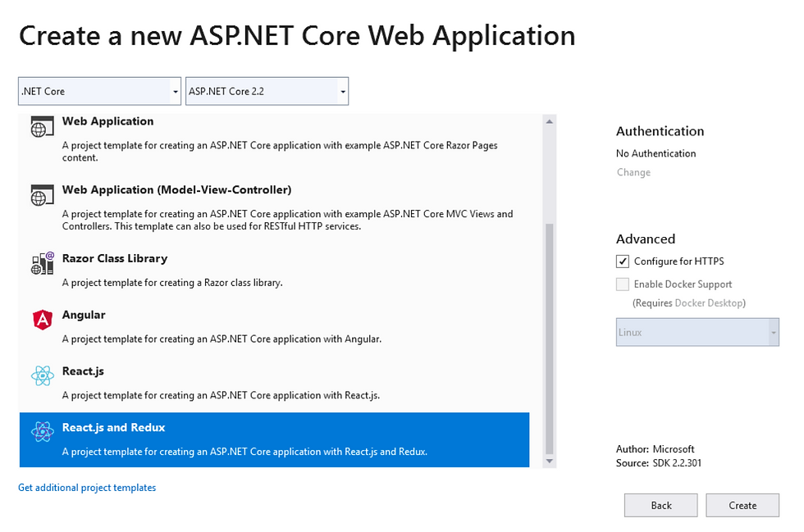This screenshot has width=804, height=532.
Task: Click the React.js and Redux icon
Action: click(x=43, y=432)
